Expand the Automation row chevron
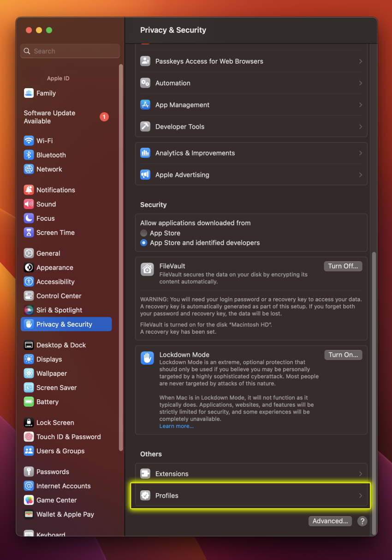 361,83
